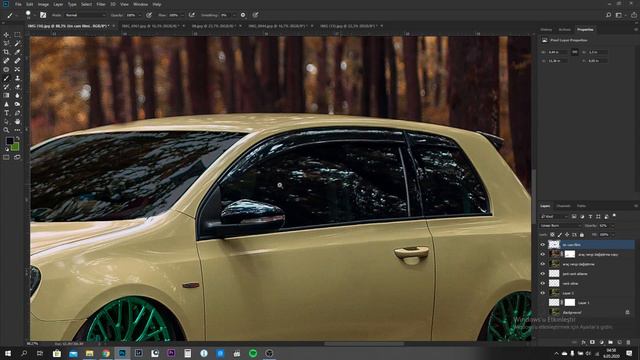Click the foreground color swatch
640x360 pixels.
(x=9, y=141)
